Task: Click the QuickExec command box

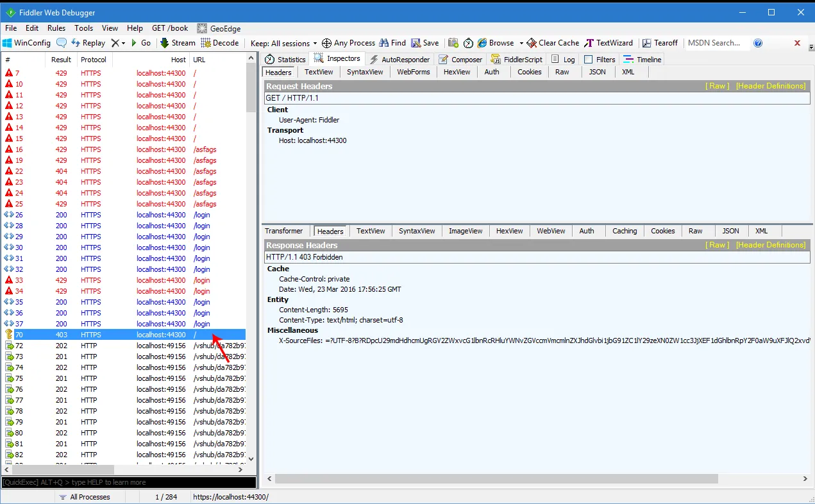Action: (x=128, y=482)
